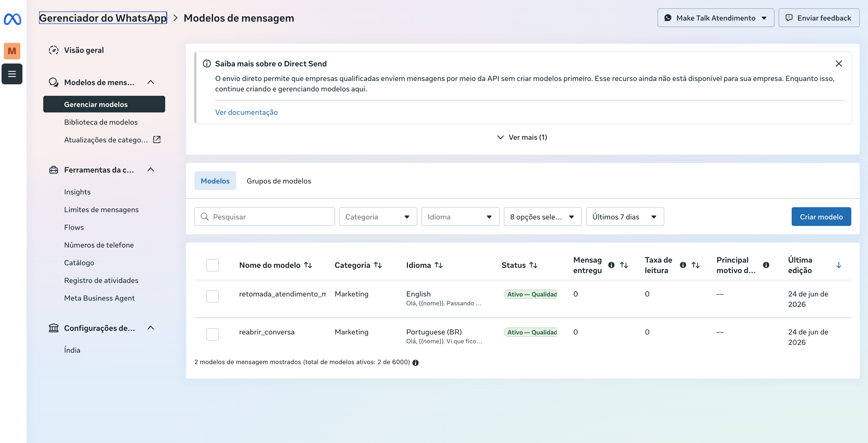
Task: Sort by Status column arrows
Action: 533,265
